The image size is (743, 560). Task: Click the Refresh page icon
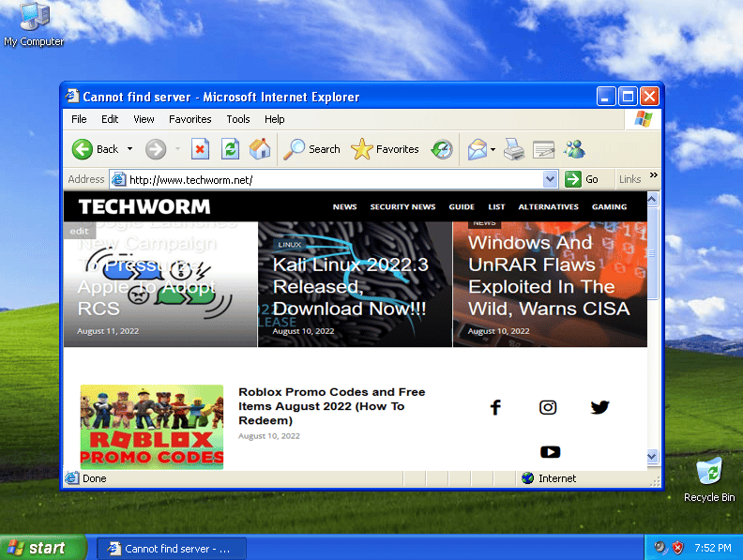click(x=230, y=149)
